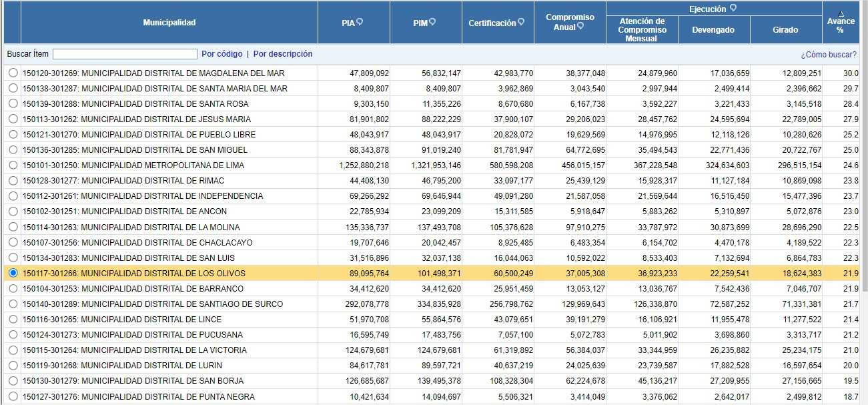Click the sort triangle above Avance %
The height and width of the screenshot is (405, 868).
[x=841, y=13]
